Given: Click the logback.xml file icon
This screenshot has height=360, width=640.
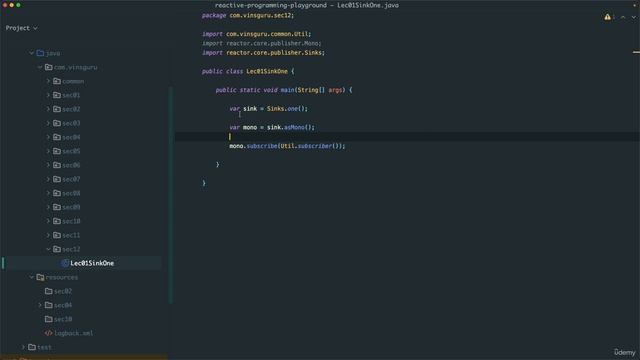Looking at the screenshot, I should tap(49, 333).
